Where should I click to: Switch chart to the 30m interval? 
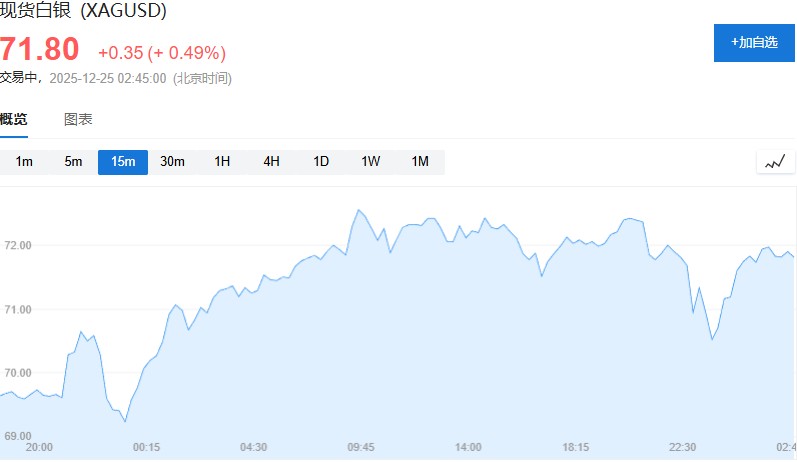[x=172, y=162]
